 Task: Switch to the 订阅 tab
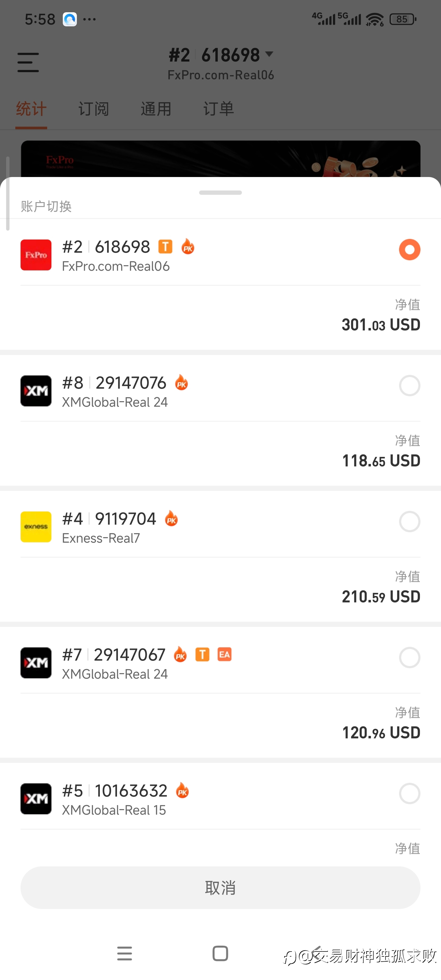94,109
